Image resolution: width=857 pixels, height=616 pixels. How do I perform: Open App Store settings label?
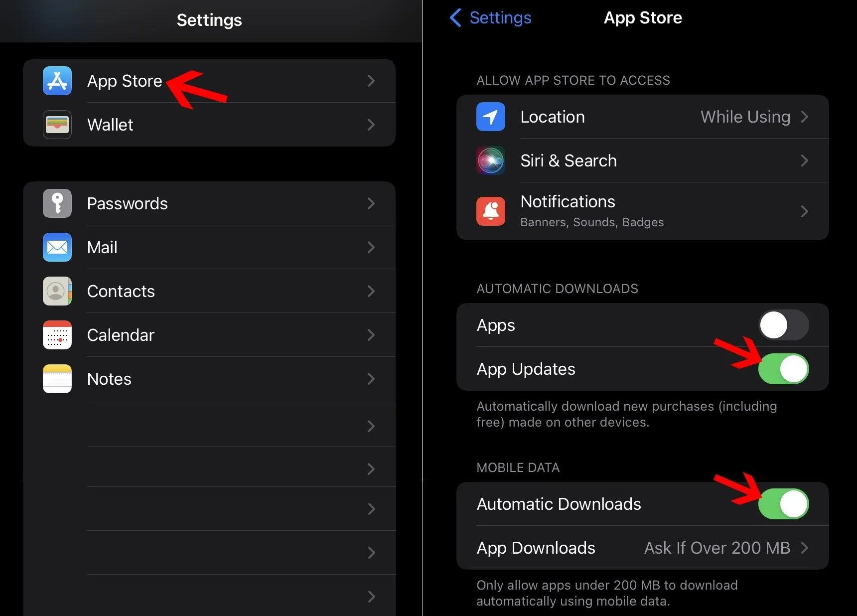[125, 81]
